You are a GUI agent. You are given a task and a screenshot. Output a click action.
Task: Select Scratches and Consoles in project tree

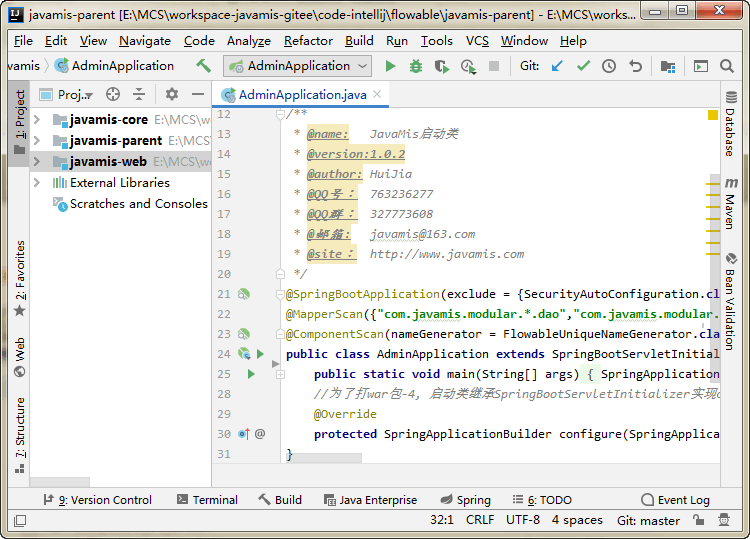(139, 204)
